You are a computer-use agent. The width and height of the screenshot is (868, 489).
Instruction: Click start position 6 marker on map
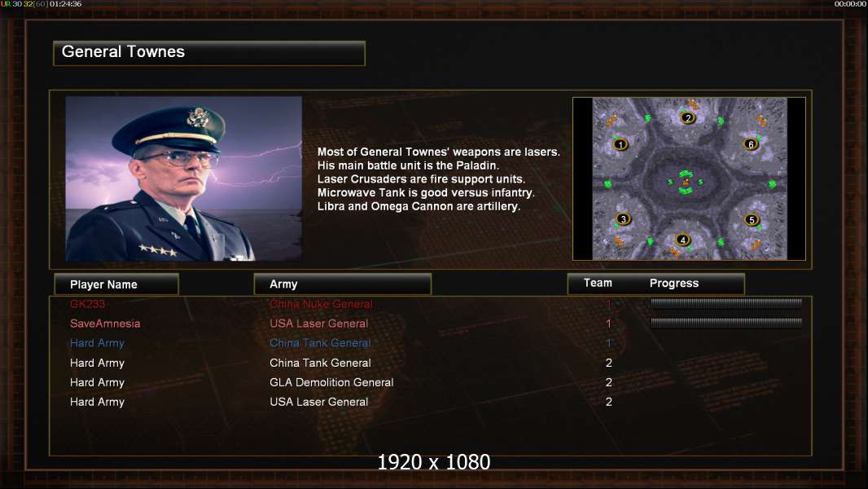(x=751, y=144)
